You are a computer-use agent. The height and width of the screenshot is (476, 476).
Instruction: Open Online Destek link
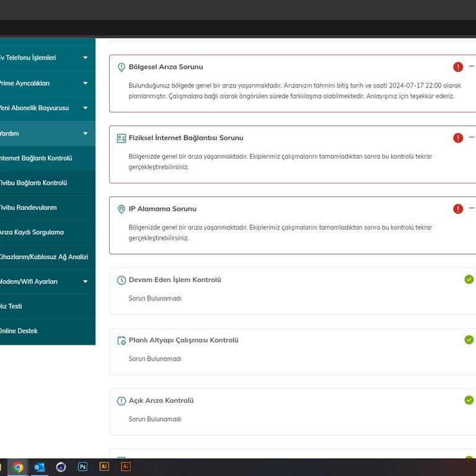tap(19, 331)
